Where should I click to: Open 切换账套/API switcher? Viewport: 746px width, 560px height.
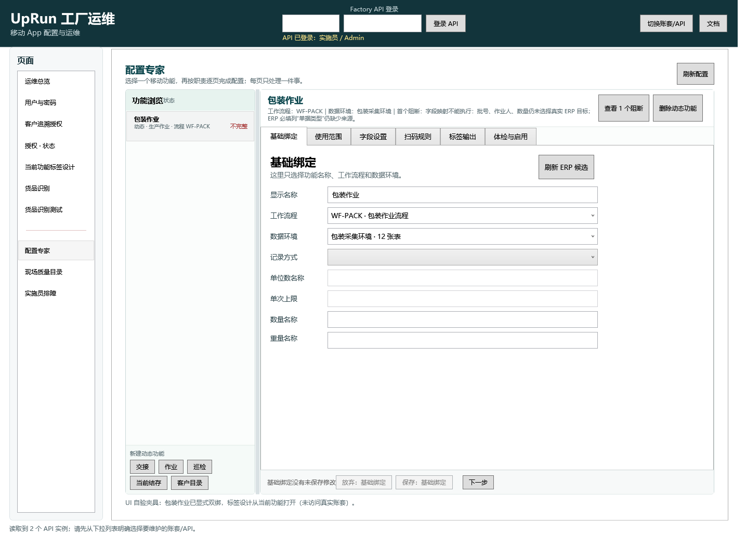pyautogui.click(x=666, y=23)
